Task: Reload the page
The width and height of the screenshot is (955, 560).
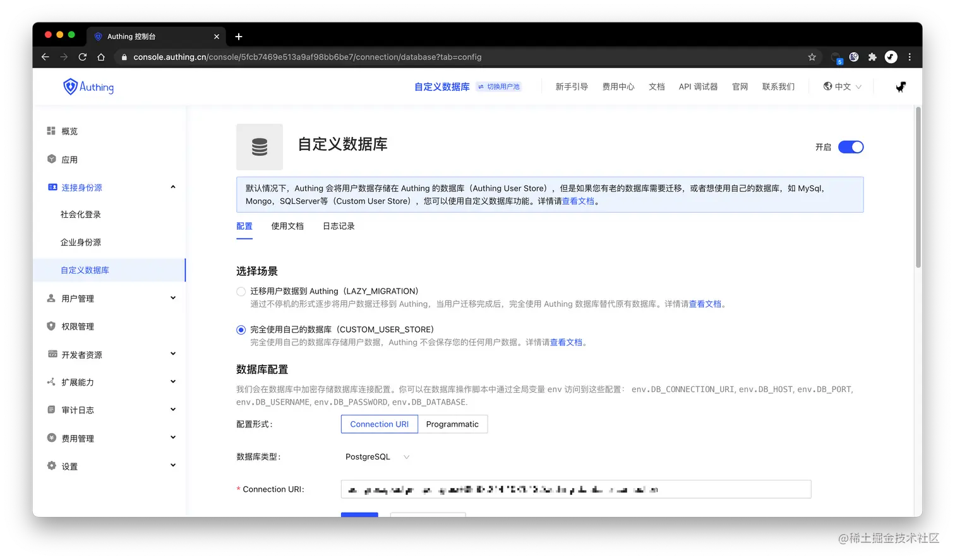Action: (x=82, y=57)
